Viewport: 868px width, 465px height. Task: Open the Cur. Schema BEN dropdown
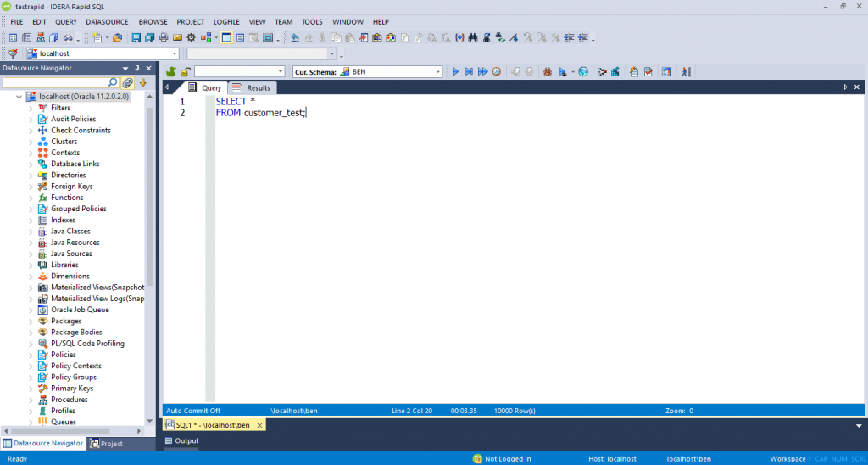437,72
